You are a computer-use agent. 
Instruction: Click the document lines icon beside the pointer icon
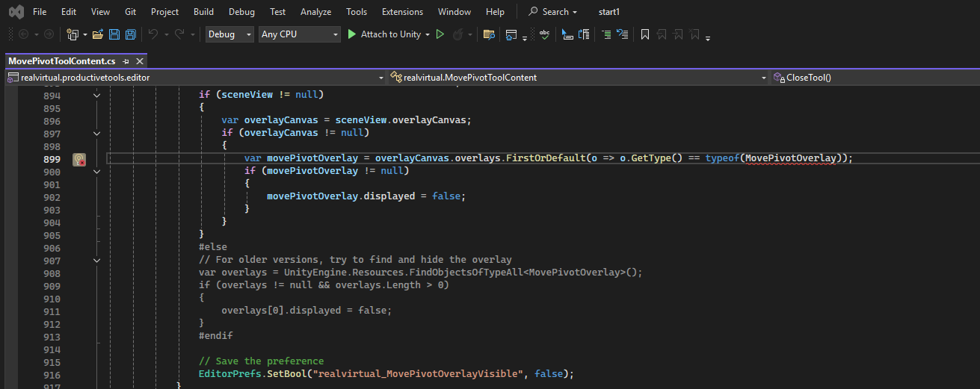pos(585,34)
